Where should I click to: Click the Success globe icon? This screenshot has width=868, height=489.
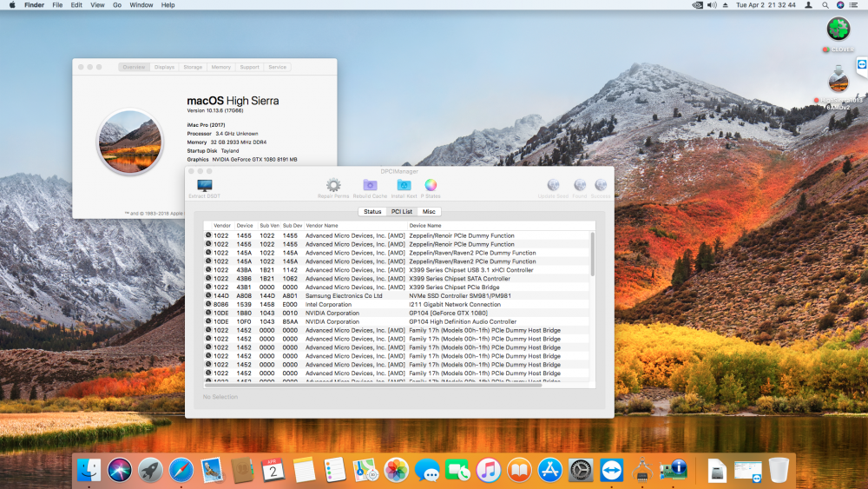[x=601, y=185]
